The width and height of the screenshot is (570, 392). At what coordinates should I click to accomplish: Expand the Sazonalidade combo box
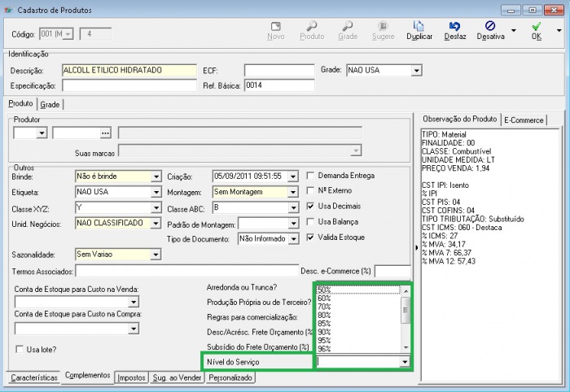pyautogui.click(x=156, y=255)
